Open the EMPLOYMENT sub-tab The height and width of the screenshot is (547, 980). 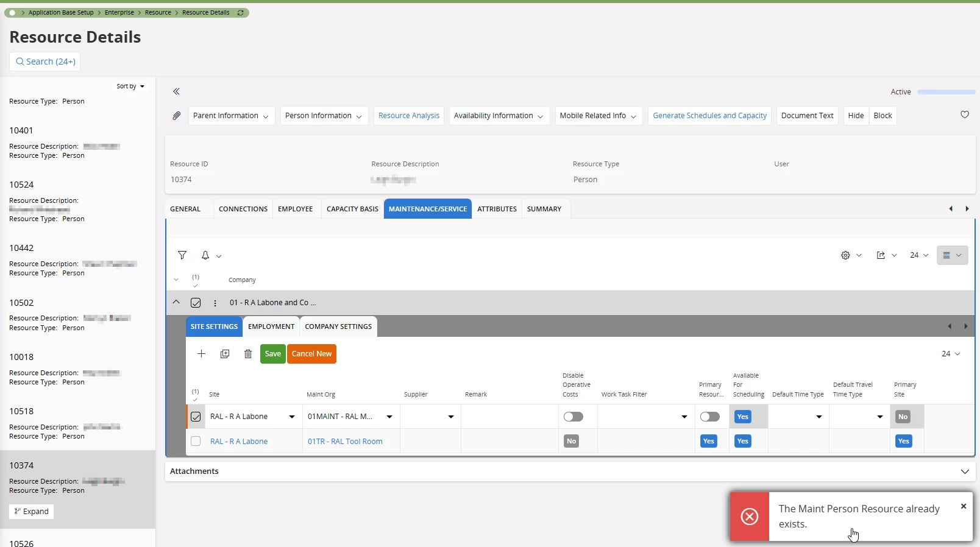click(271, 326)
